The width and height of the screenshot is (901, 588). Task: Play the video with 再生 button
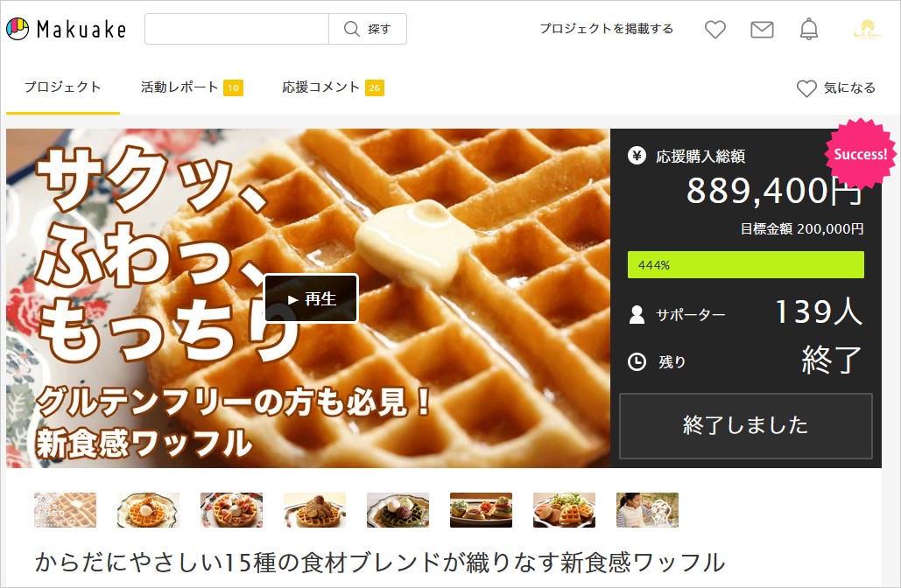[x=312, y=298]
